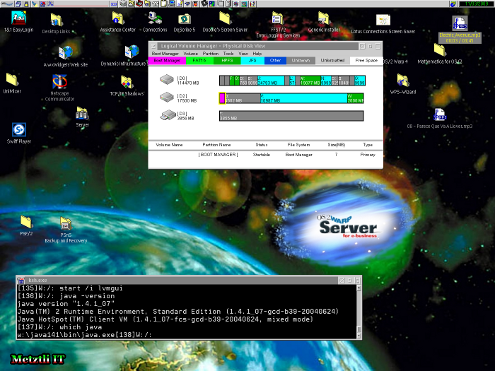Open the EasyLogin desktop icon

(18, 18)
